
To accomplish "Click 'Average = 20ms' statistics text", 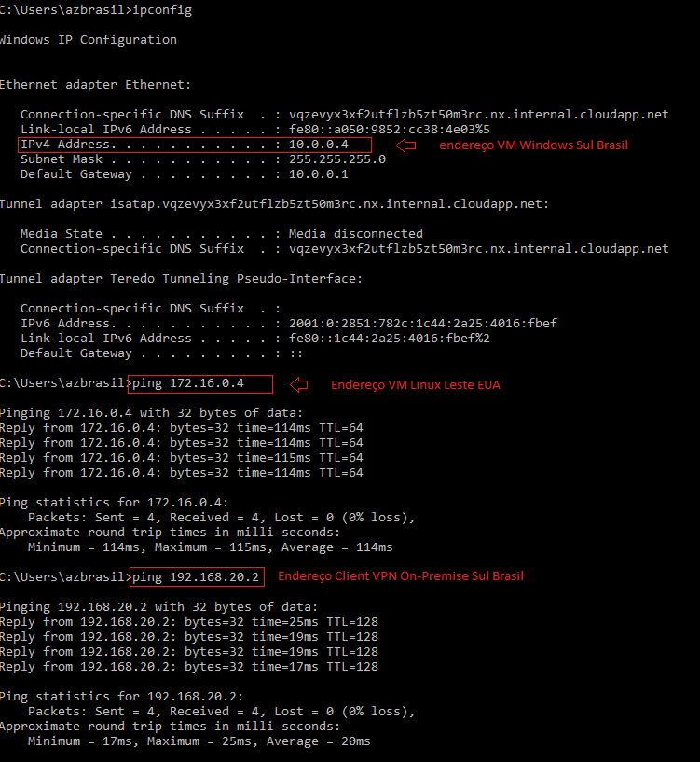I will (x=318, y=741).
